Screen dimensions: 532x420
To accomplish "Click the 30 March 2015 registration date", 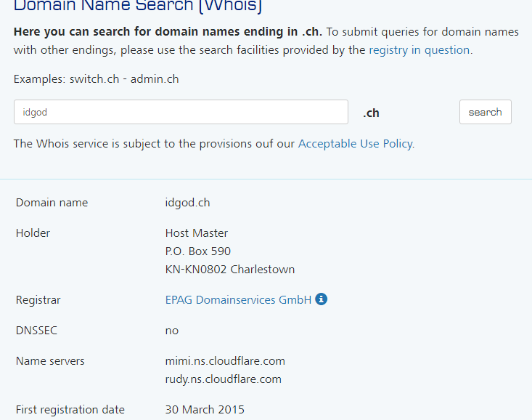I will click(205, 410).
